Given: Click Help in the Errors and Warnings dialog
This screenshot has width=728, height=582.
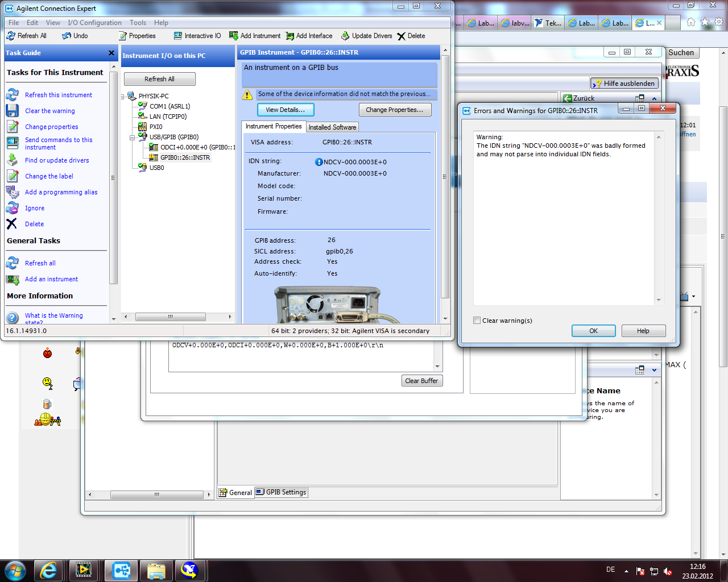Looking at the screenshot, I should coord(643,331).
